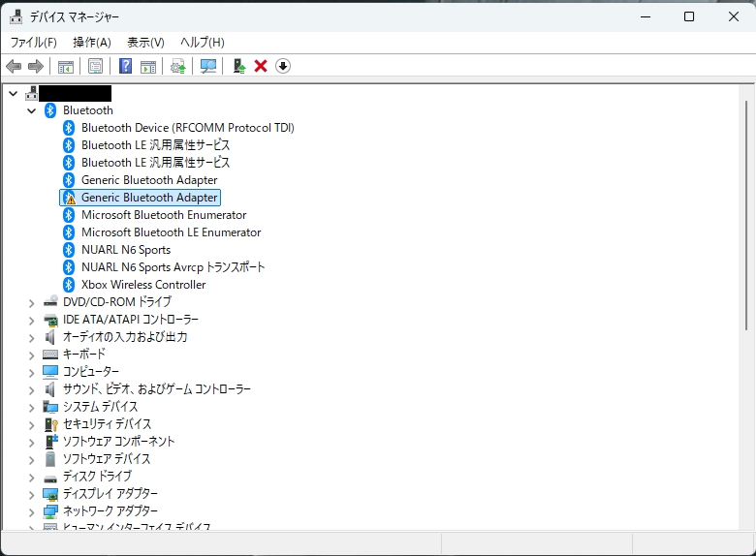Open Properties toolbar icon
Image resolution: width=756 pixels, height=556 pixels.
95,66
